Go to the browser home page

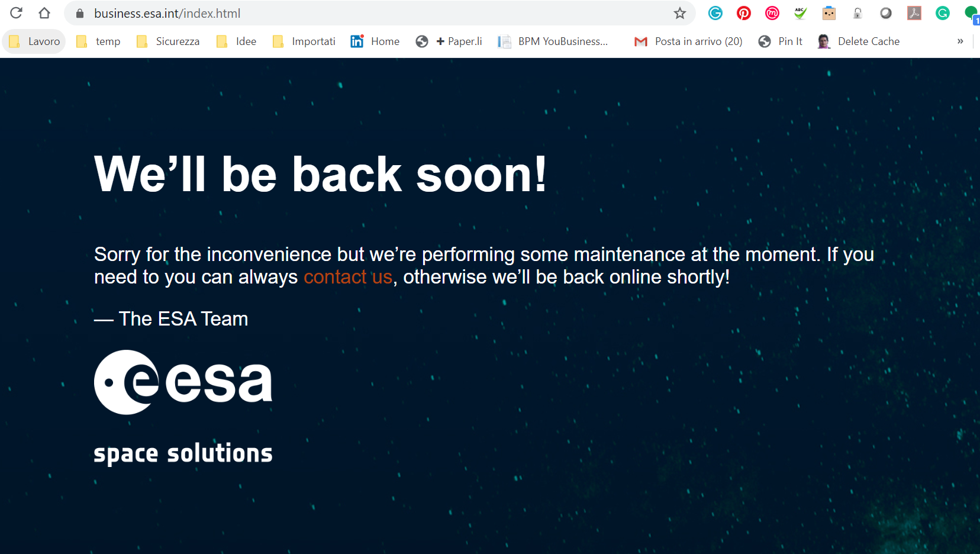tap(44, 13)
